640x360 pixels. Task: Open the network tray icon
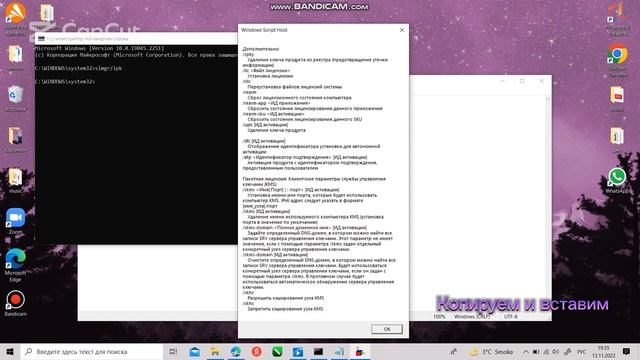pyautogui.click(x=546, y=351)
